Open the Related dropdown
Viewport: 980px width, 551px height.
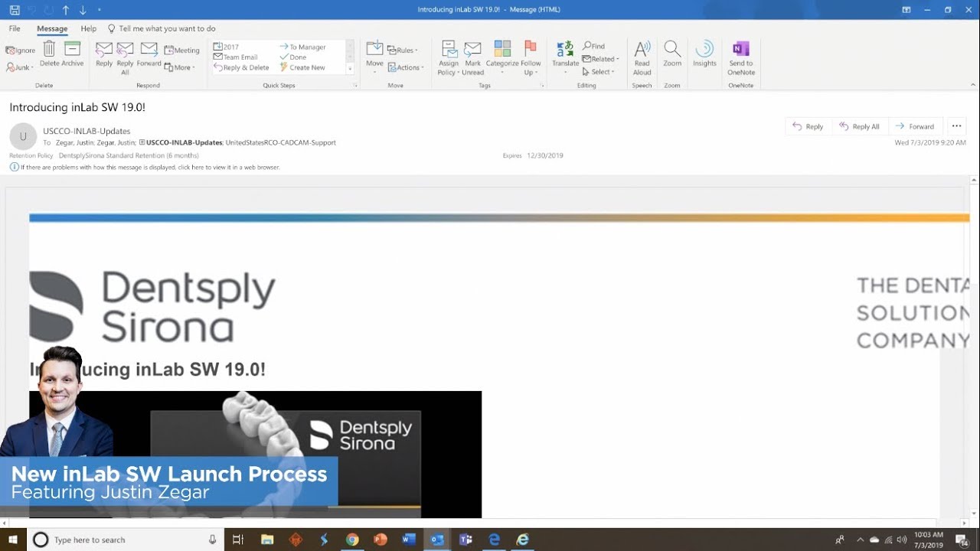600,59
